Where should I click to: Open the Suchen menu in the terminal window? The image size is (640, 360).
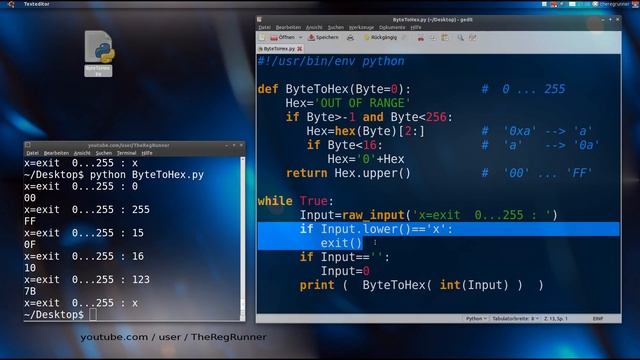click(x=104, y=153)
